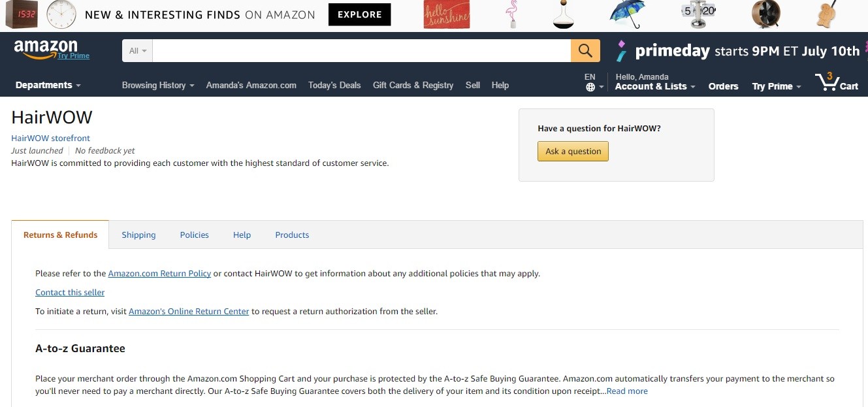This screenshot has width=868, height=407.
Task: Open the HairWOW storefront link
Action: (x=50, y=138)
